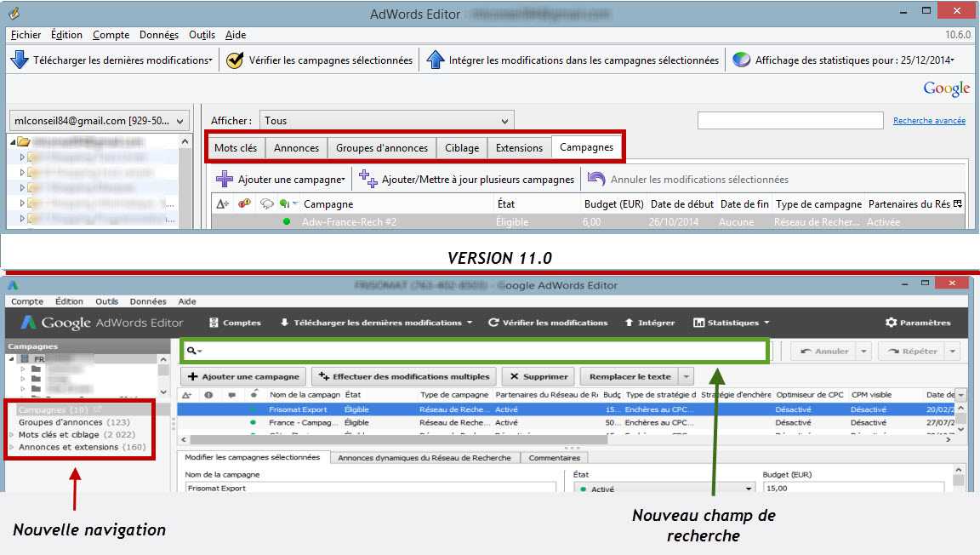Click the chart icon beside Statistiques
This screenshot has width=980, height=555.
(698, 323)
